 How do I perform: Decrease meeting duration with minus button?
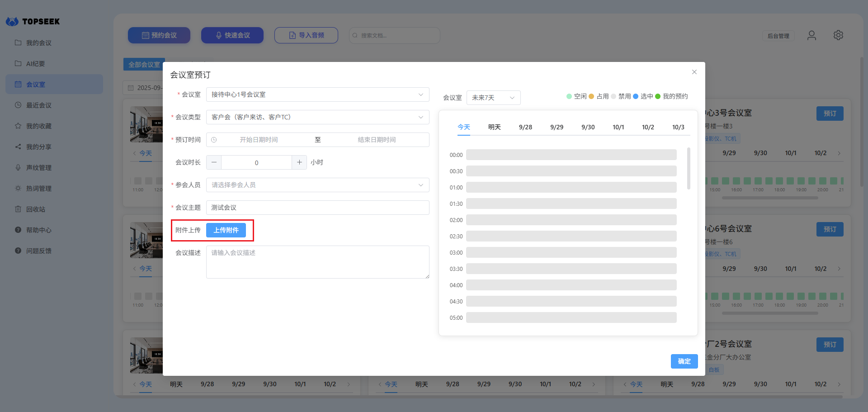click(214, 162)
